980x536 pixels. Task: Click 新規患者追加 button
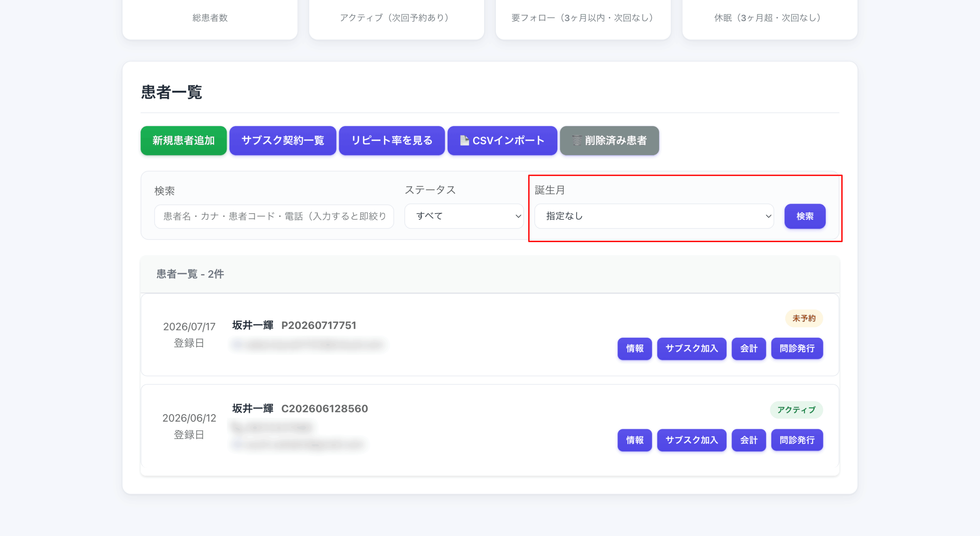click(x=183, y=141)
